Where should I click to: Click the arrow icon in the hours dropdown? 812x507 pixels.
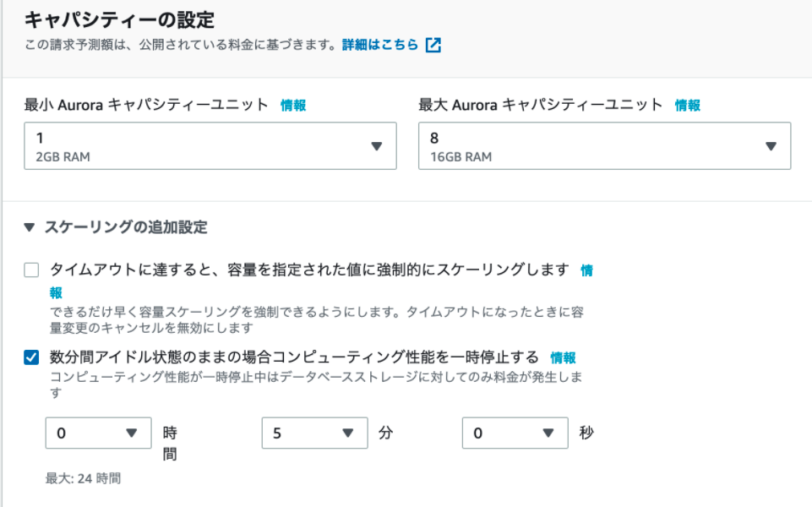(132, 433)
